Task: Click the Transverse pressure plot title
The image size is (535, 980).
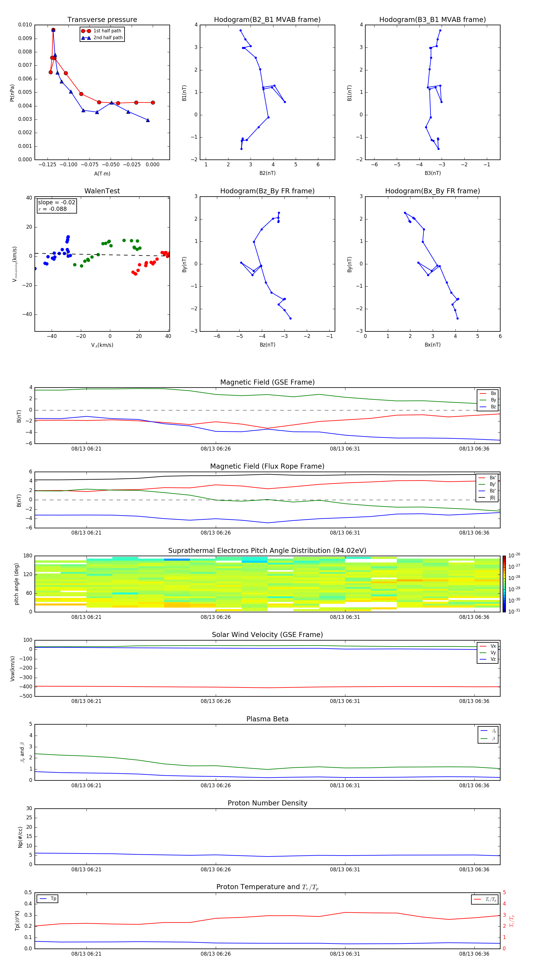Action: pyautogui.click(x=102, y=20)
